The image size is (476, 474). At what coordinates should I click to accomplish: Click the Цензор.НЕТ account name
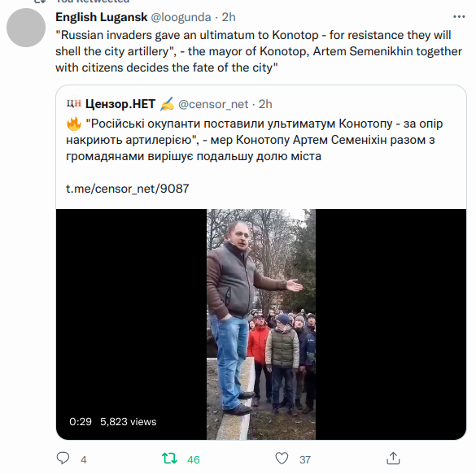pos(120,104)
